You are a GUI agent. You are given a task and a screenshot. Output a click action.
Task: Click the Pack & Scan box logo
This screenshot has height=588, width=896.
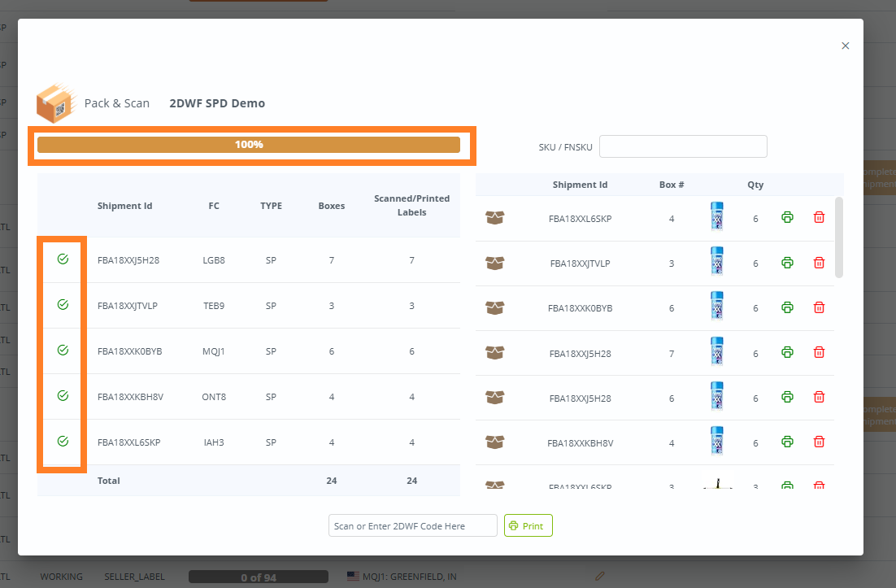(x=55, y=102)
